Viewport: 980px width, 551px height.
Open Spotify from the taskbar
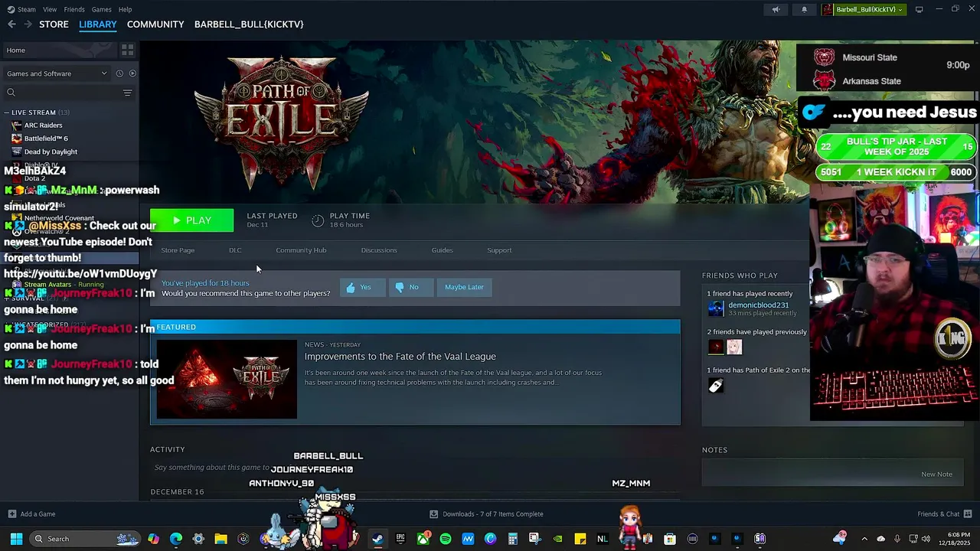pyautogui.click(x=446, y=539)
